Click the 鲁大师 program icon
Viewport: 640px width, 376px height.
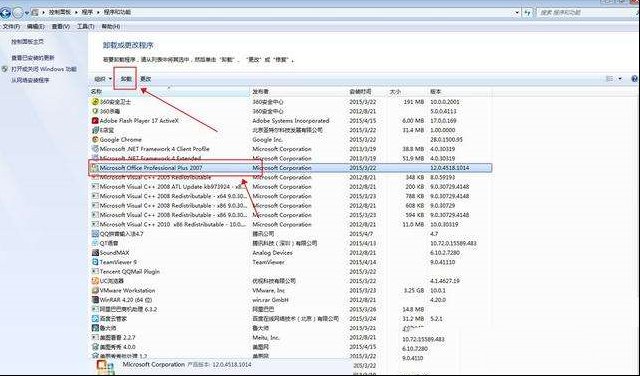pyautogui.click(x=95, y=328)
